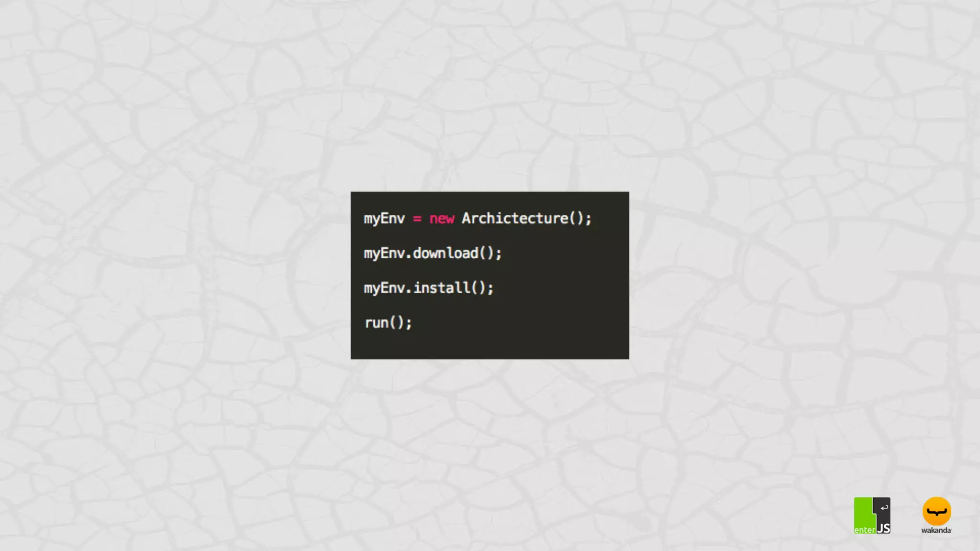Click myEnv variable in first code line
Viewport: 980px width, 551px height.
coord(384,219)
